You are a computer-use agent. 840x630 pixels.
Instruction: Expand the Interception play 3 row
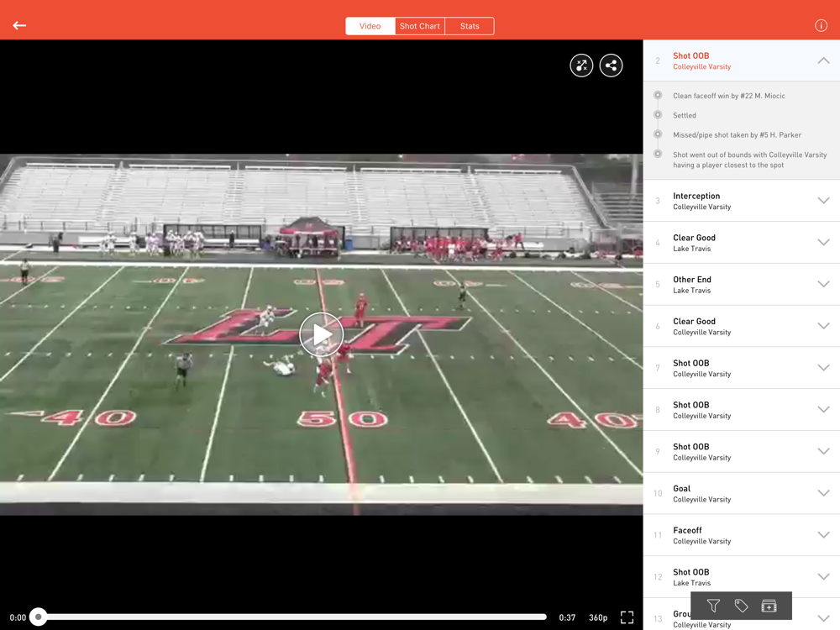pos(742,201)
